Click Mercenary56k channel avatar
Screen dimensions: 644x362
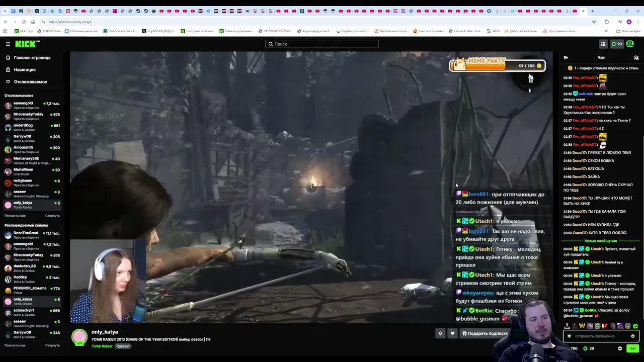coord(8,161)
